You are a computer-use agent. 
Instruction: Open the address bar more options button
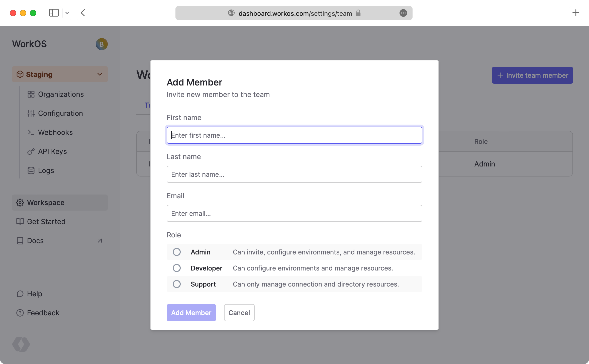coord(403,13)
